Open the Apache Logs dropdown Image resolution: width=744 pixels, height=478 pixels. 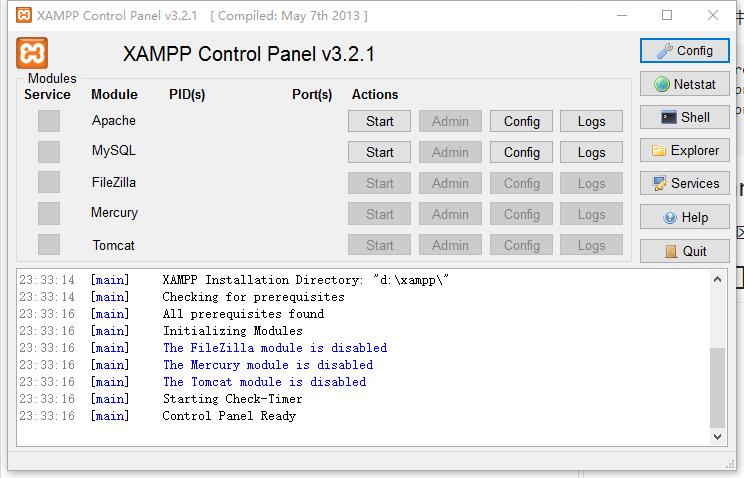click(591, 122)
